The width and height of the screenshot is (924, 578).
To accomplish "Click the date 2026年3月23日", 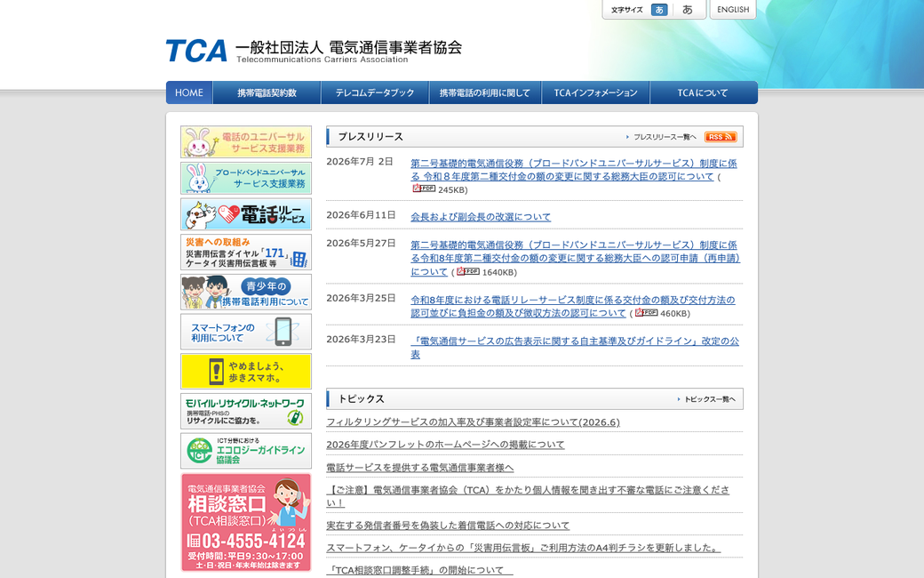I will tap(361, 339).
